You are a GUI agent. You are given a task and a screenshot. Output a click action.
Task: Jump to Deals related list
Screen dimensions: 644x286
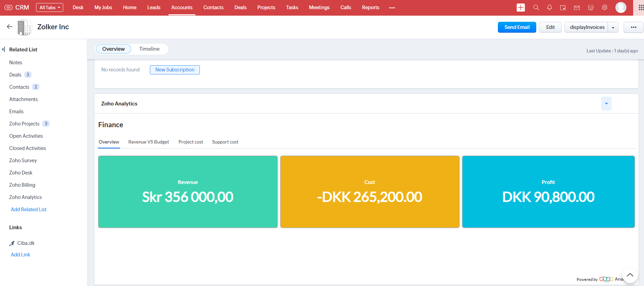click(x=15, y=75)
